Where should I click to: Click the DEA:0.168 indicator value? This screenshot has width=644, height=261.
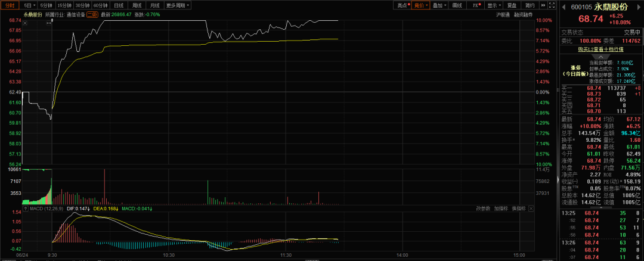click(x=106, y=209)
